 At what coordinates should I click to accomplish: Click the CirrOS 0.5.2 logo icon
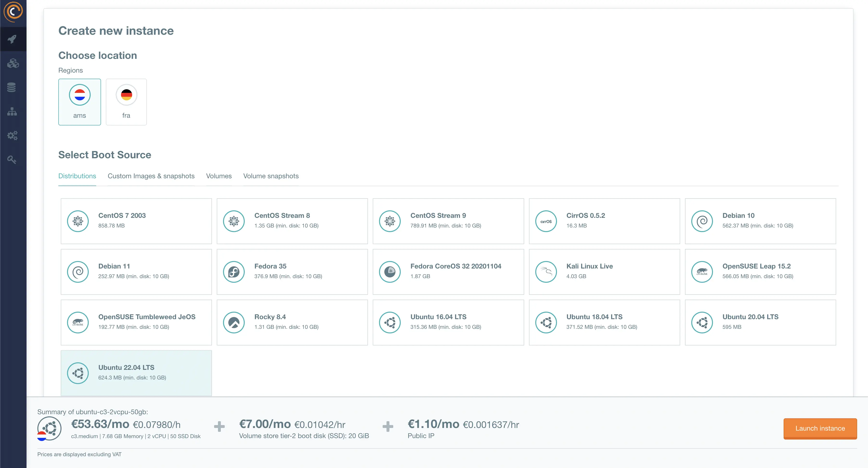click(546, 221)
